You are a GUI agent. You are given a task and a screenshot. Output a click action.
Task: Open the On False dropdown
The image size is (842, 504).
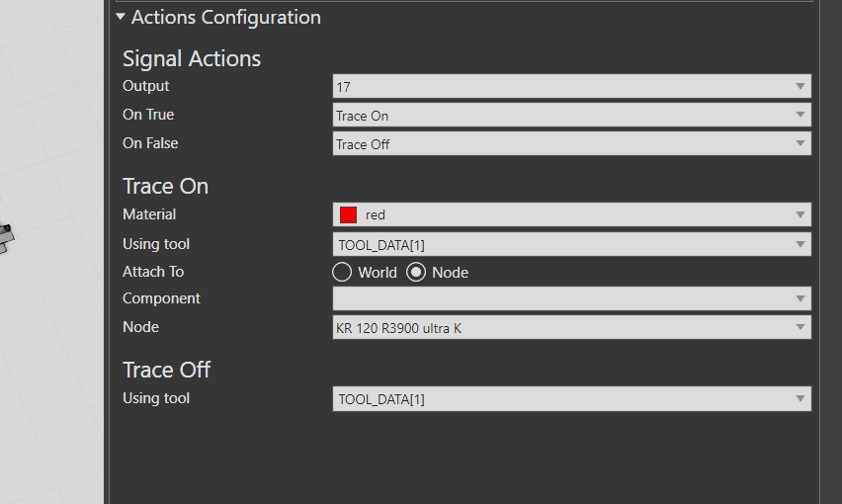click(563, 144)
